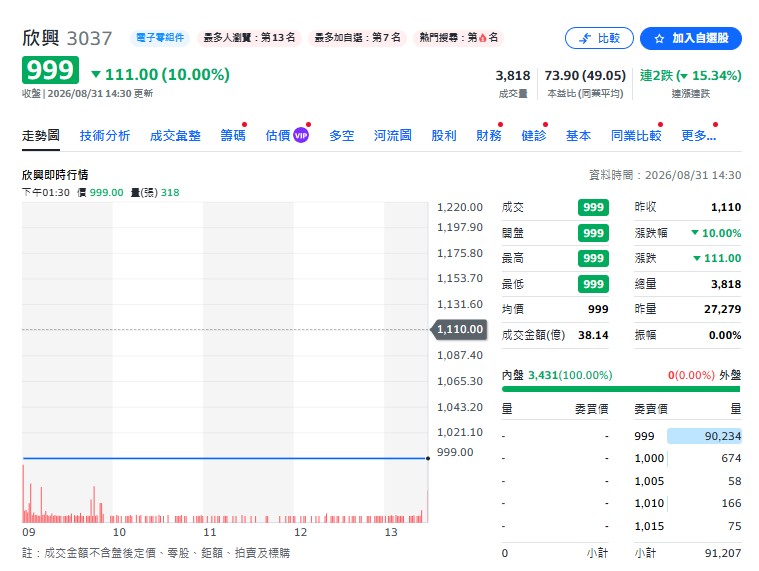Click the 內盤 3,431(100.00%) text

coord(557,375)
